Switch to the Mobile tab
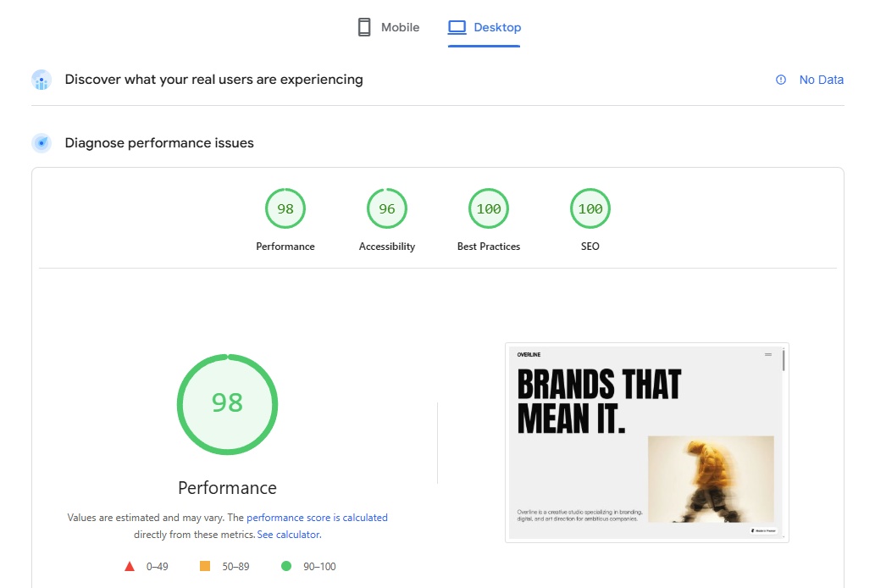 pyautogui.click(x=389, y=27)
